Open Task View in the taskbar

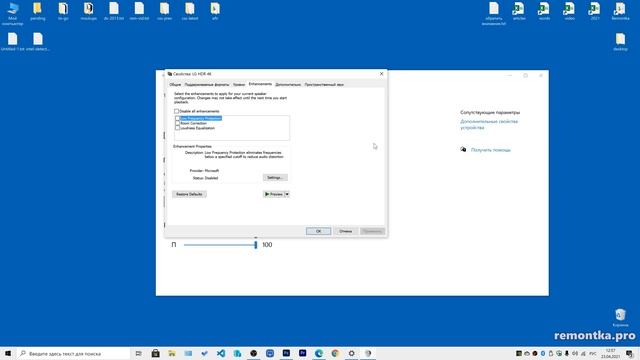click(138, 353)
